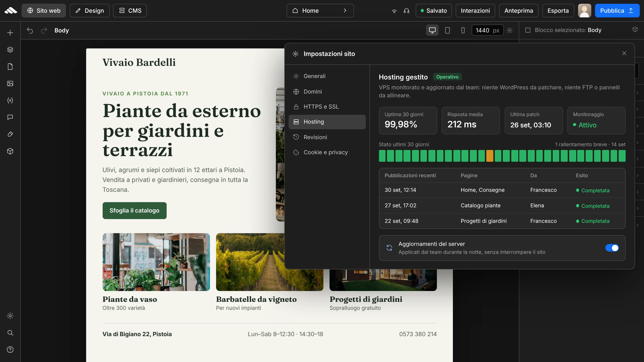Click the Sfoglia il catalogo button

(134, 210)
